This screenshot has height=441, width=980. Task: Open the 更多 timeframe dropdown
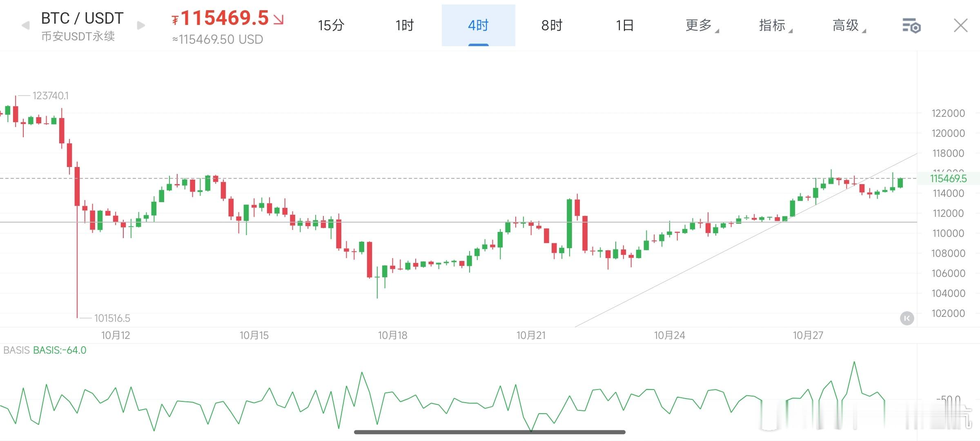tap(699, 25)
